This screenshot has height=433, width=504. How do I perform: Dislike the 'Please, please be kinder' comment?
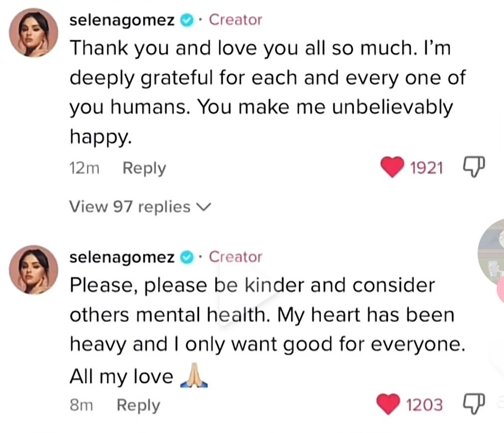pyautogui.click(x=474, y=404)
